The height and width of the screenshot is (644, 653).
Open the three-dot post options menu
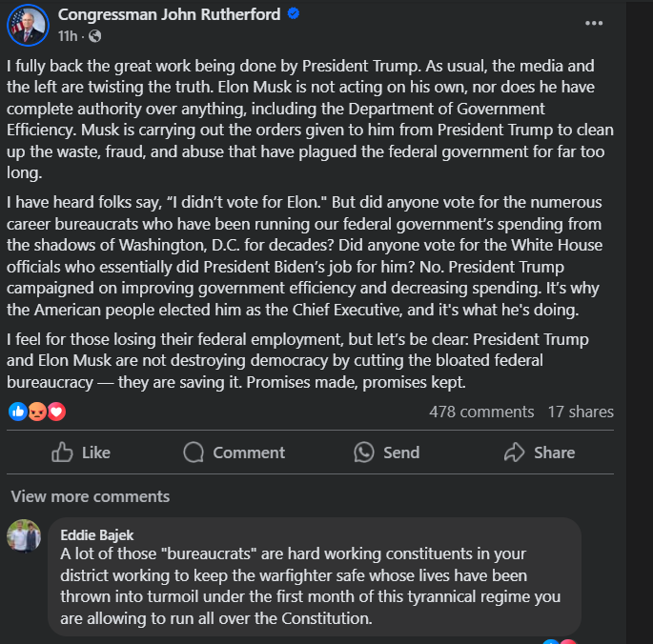click(x=594, y=23)
